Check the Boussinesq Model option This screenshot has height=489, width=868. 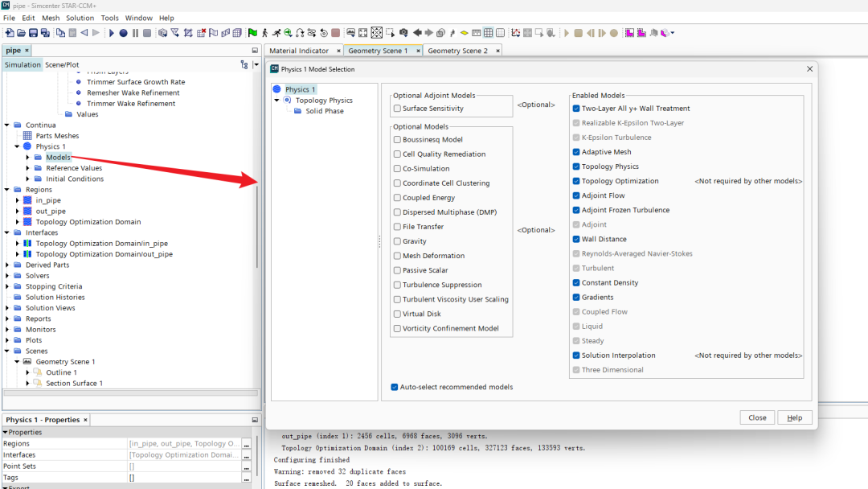397,140
